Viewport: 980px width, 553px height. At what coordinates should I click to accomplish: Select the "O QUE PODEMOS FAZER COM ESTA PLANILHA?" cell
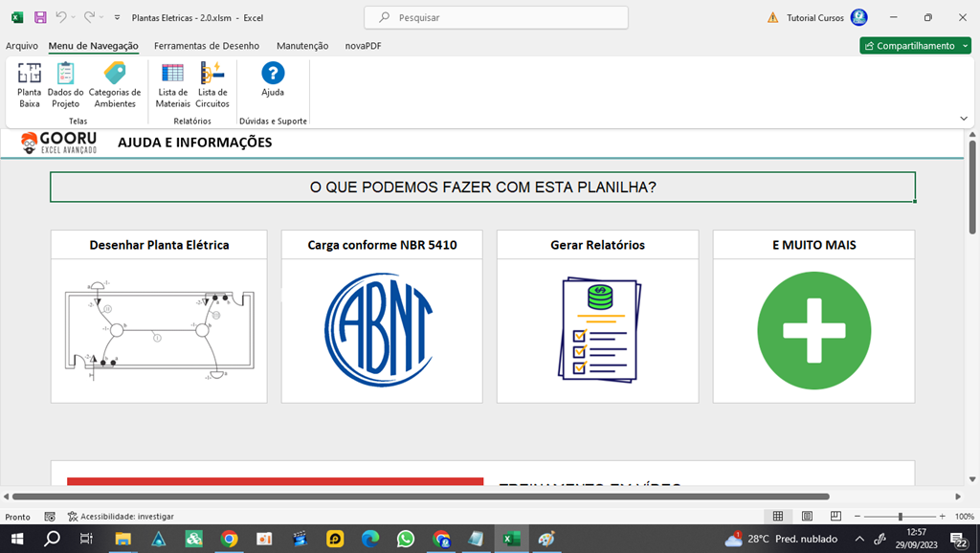(x=482, y=187)
